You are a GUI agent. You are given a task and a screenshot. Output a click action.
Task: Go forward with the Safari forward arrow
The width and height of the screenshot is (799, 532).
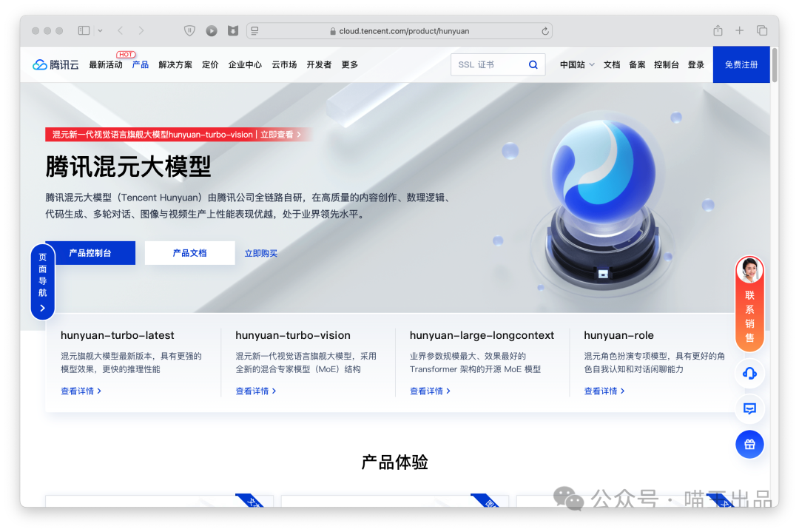coord(141,30)
